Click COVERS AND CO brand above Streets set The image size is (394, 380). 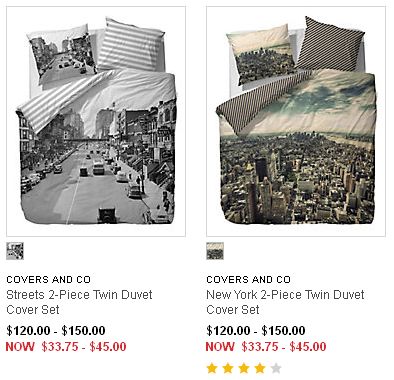(x=49, y=279)
